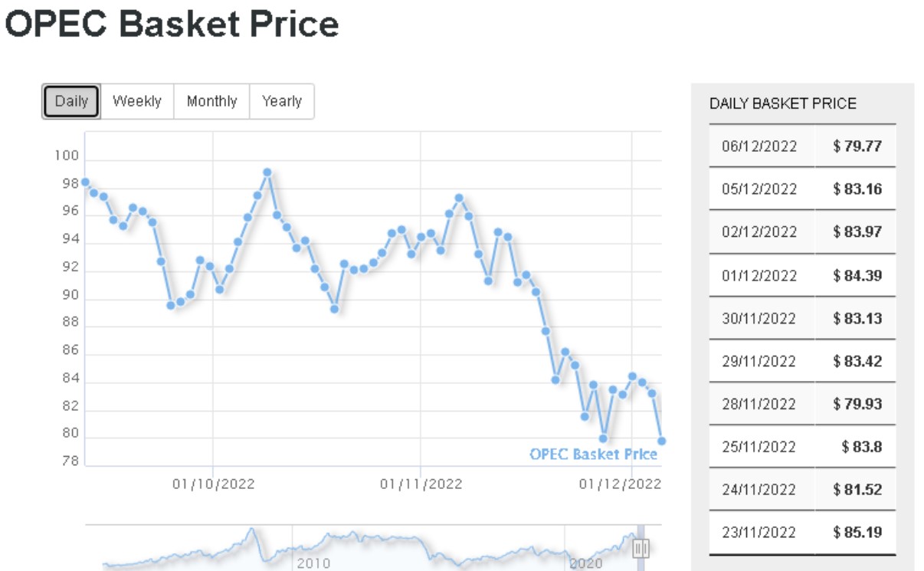
Task: Switch to the Monthly view tab
Action: tap(211, 101)
